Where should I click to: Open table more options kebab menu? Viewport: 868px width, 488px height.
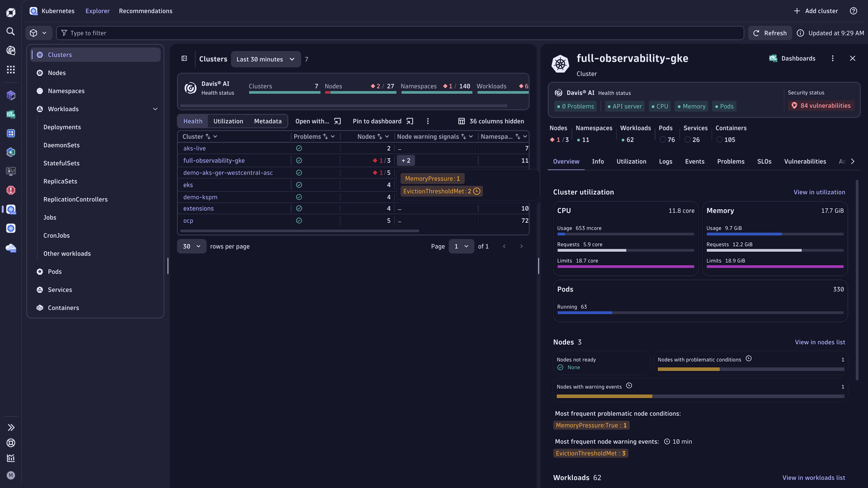coord(428,121)
